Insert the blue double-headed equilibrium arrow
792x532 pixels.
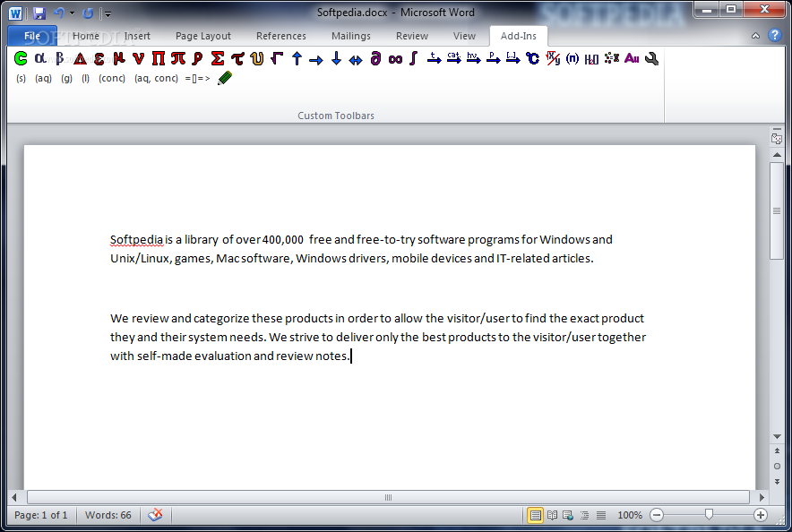[x=356, y=61]
